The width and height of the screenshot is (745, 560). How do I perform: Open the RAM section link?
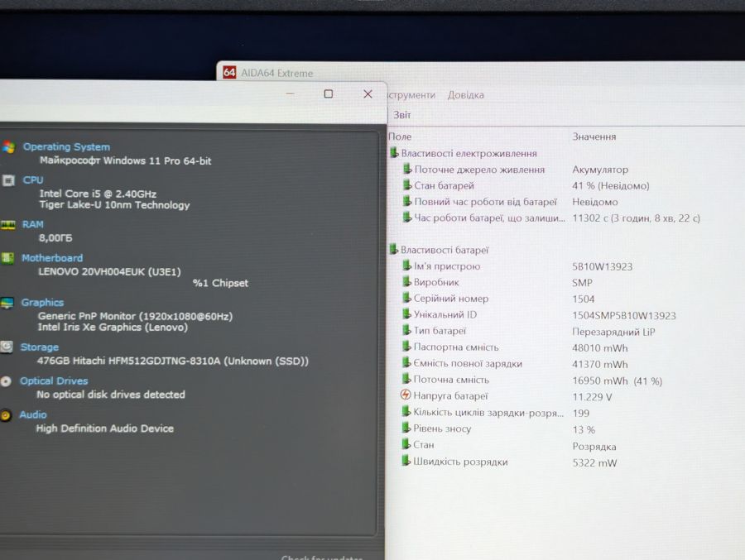click(33, 224)
